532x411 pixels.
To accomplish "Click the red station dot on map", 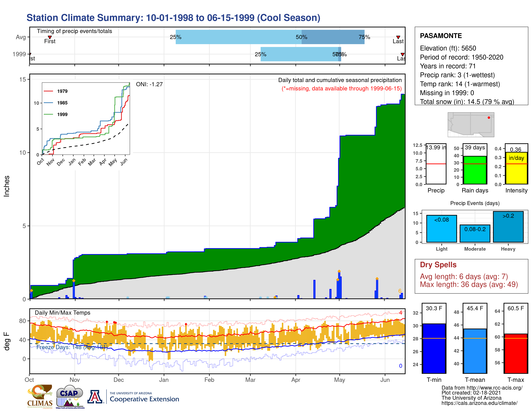I will pyautogui.click(x=489, y=118).
